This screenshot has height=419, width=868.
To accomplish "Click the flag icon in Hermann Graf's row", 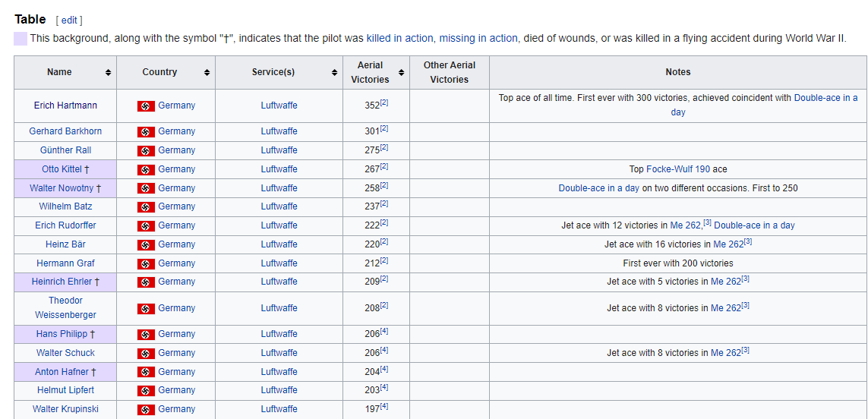I will 146,263.
